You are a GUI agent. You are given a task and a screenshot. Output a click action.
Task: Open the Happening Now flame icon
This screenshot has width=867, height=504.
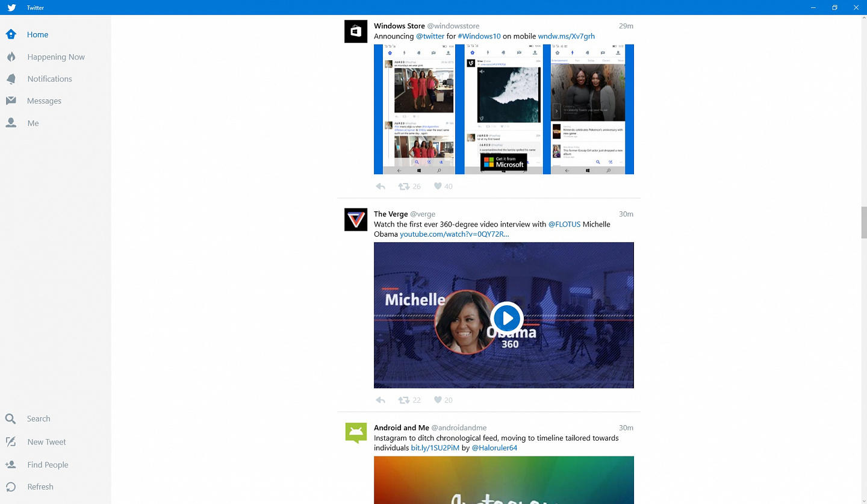click(x=11, y=57)
